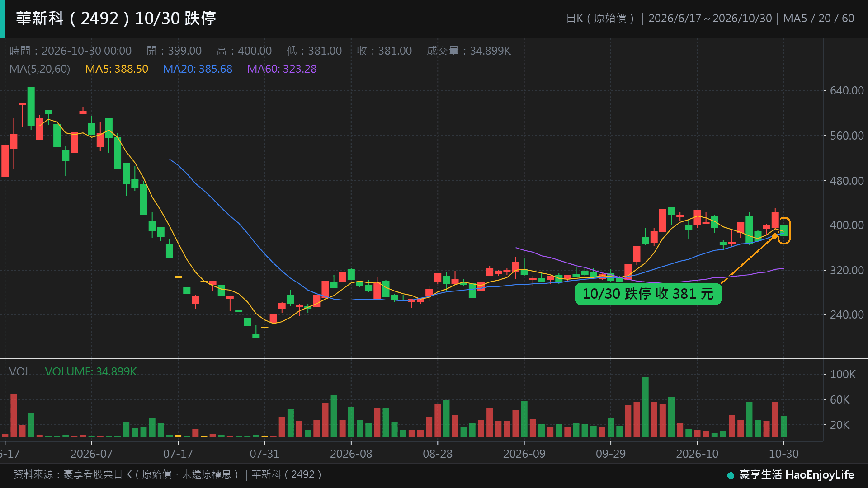868x488 pixels.
Task: Click the orange circled 10/30 candlestick
Action: [x=784, y=230]
